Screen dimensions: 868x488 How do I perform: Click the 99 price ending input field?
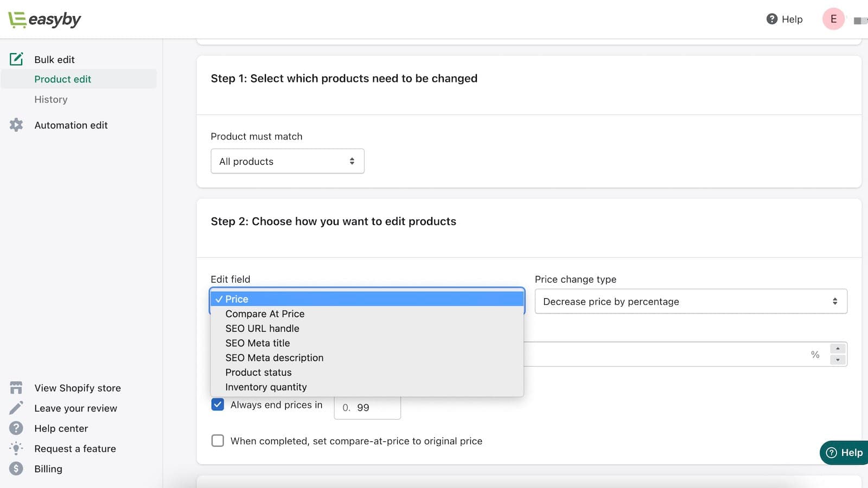pyautogui.click(x=367, y=408)
